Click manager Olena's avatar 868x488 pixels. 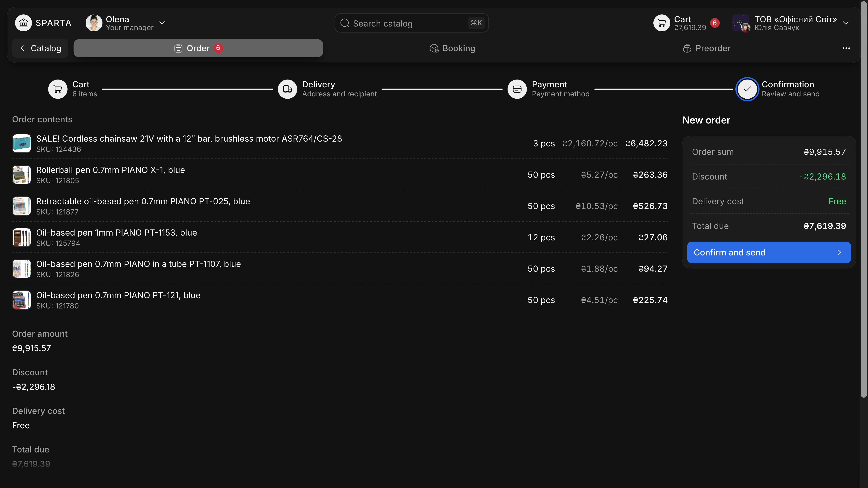tap(94, 23)
